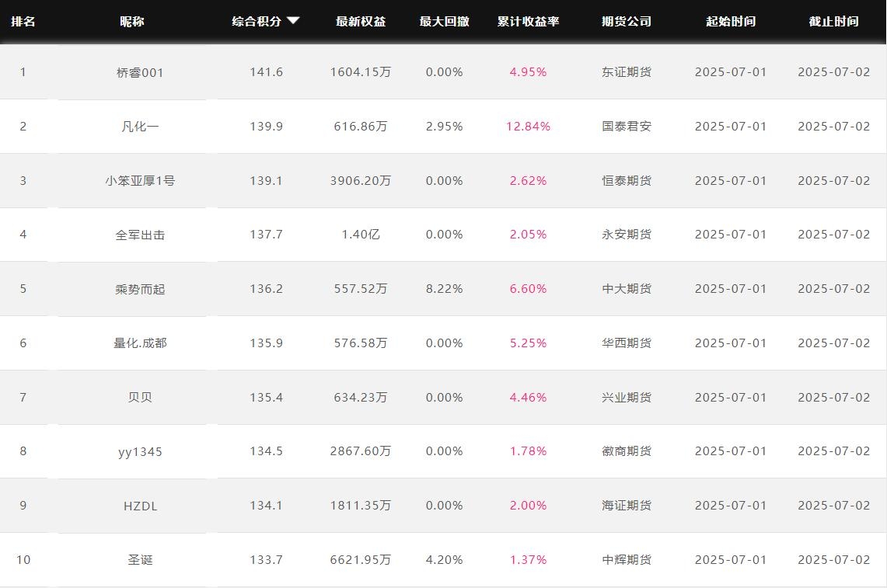
Task: Click equity value 557.52万
Action: [361, 289]
